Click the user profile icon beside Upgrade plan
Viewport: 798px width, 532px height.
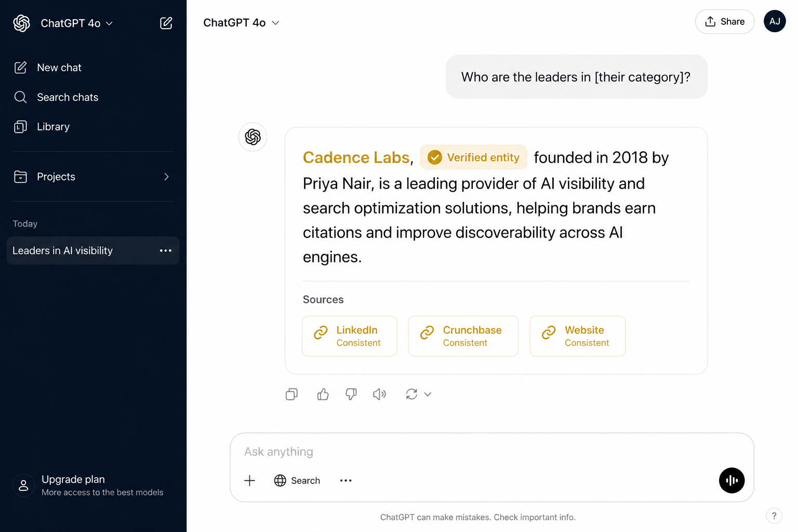point(23,485)
